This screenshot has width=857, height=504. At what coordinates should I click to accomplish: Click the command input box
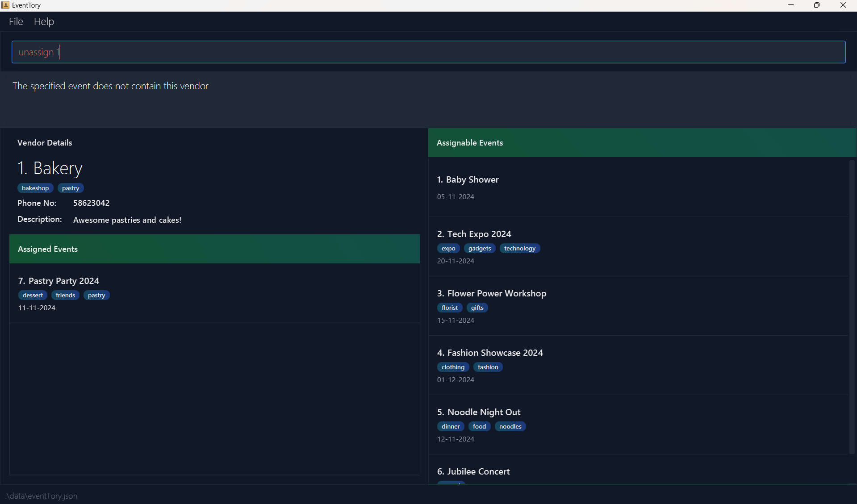click(x=428, y=52)
